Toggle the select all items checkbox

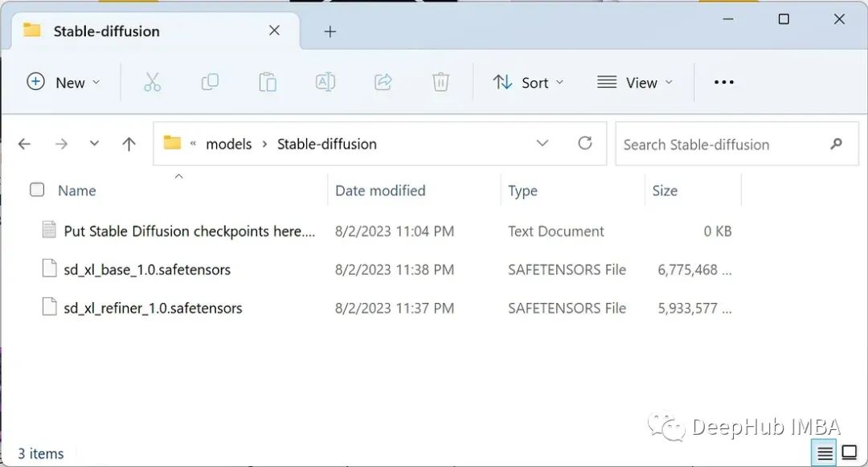coord(37,190)
